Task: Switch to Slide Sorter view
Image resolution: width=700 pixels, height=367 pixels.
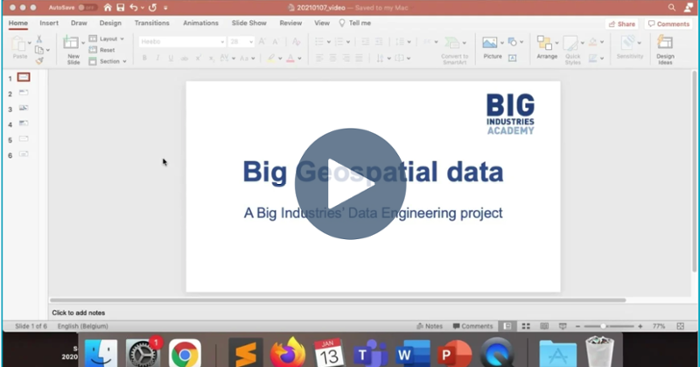Action: (526, 326)
